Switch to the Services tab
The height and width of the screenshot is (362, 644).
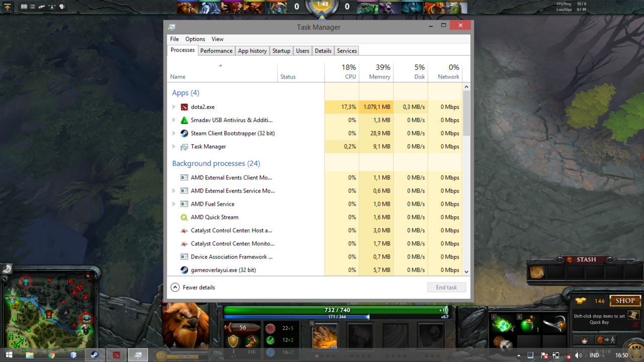coord(347,51)
